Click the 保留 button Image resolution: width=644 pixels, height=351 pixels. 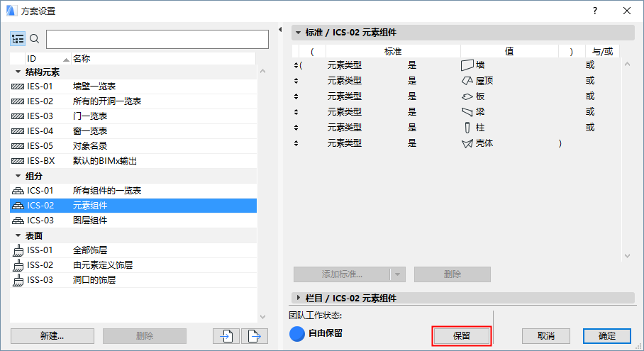point(462,336)
